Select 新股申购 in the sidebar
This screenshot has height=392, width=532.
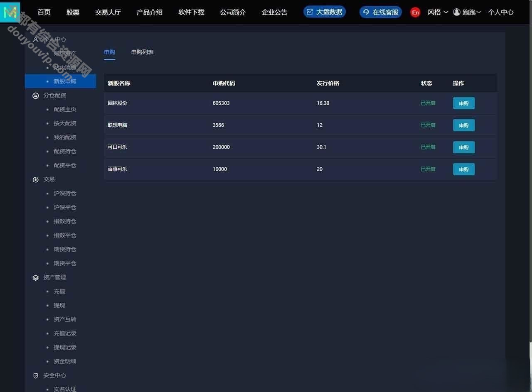click(61, 81)
